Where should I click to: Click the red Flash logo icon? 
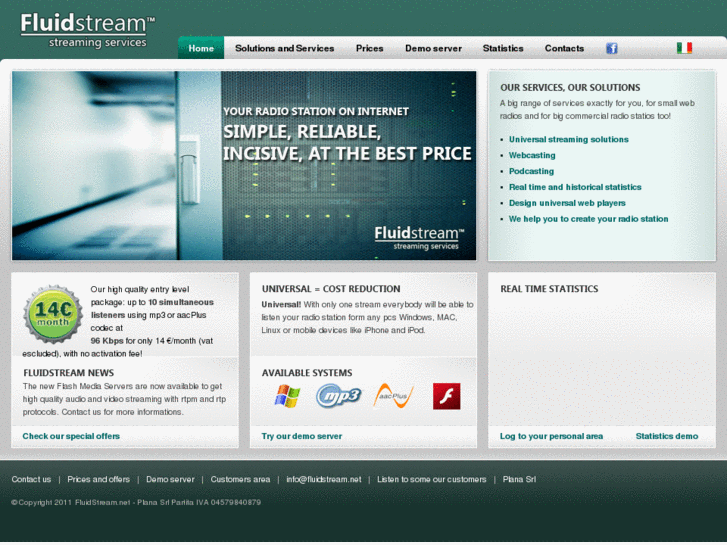[x=446, y=396]
